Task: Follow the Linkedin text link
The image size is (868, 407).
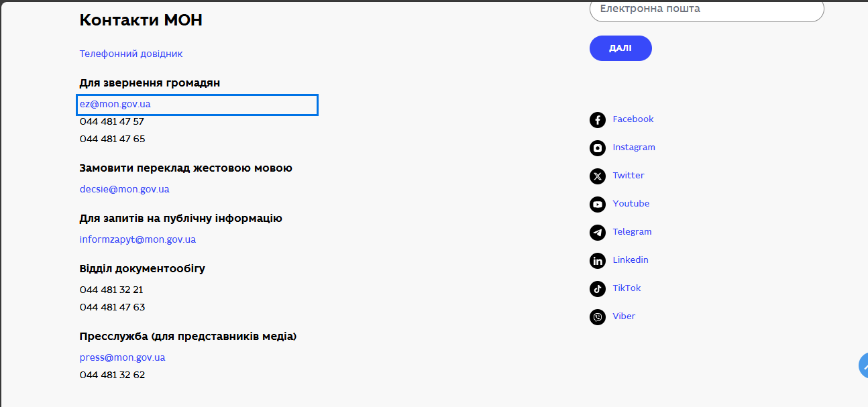Action: tap(631, 260)
